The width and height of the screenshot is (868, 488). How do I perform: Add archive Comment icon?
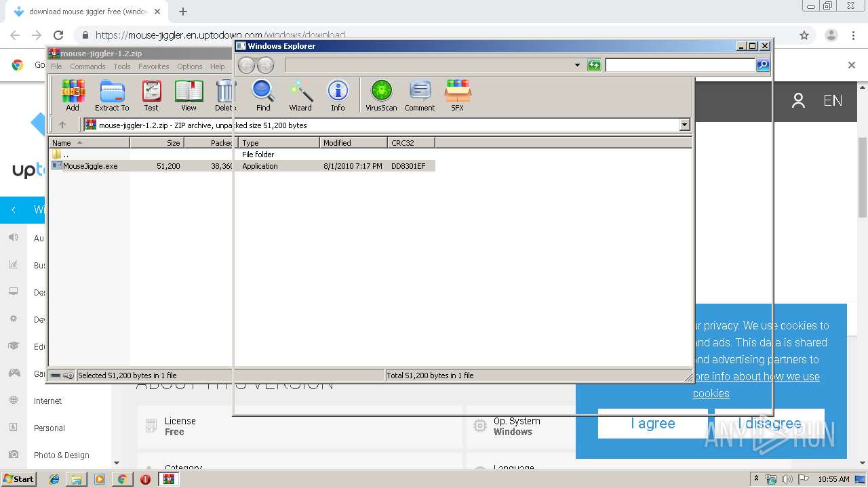(420, 95)
